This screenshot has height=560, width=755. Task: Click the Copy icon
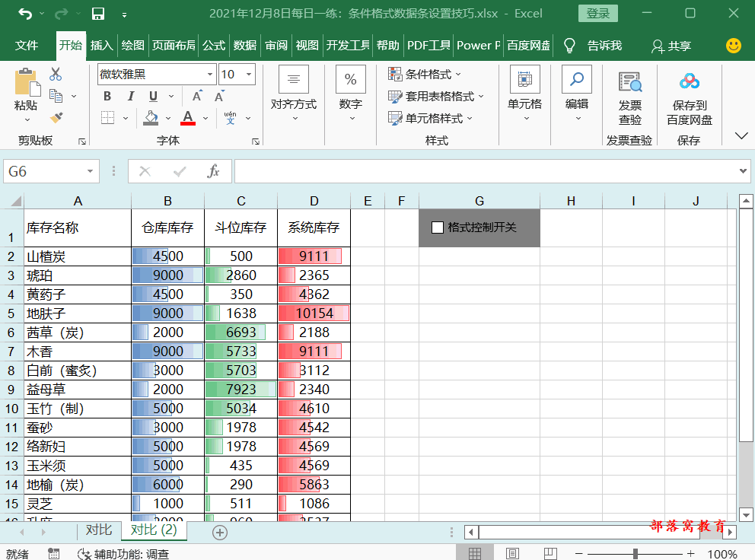coord(56,96)
